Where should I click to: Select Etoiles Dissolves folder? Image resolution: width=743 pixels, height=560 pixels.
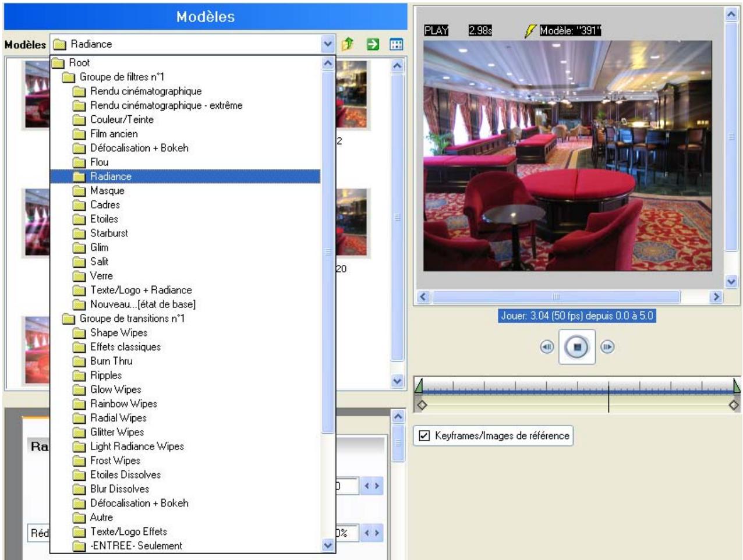[116, 474]
